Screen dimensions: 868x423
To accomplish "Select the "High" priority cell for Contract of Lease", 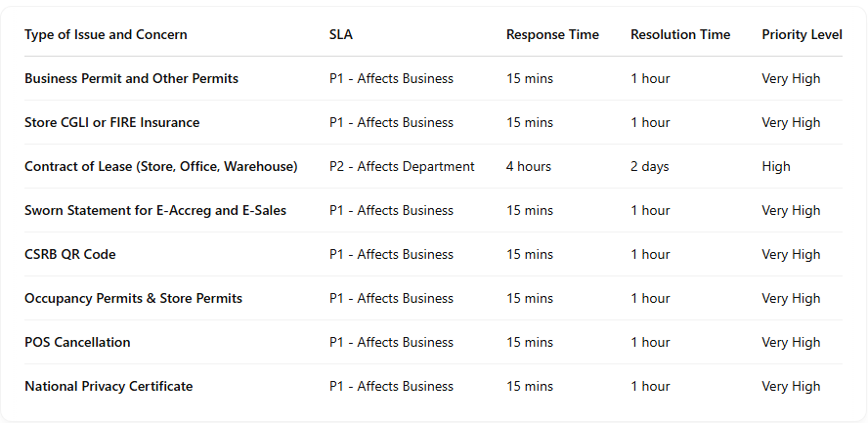I will tap(776, 166).
